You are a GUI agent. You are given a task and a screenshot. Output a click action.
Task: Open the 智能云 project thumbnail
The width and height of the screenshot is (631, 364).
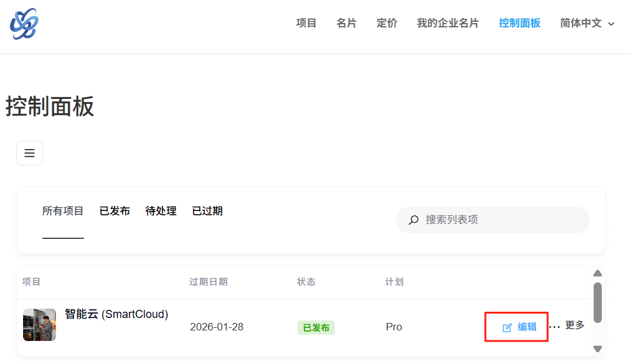click(39, 325)
